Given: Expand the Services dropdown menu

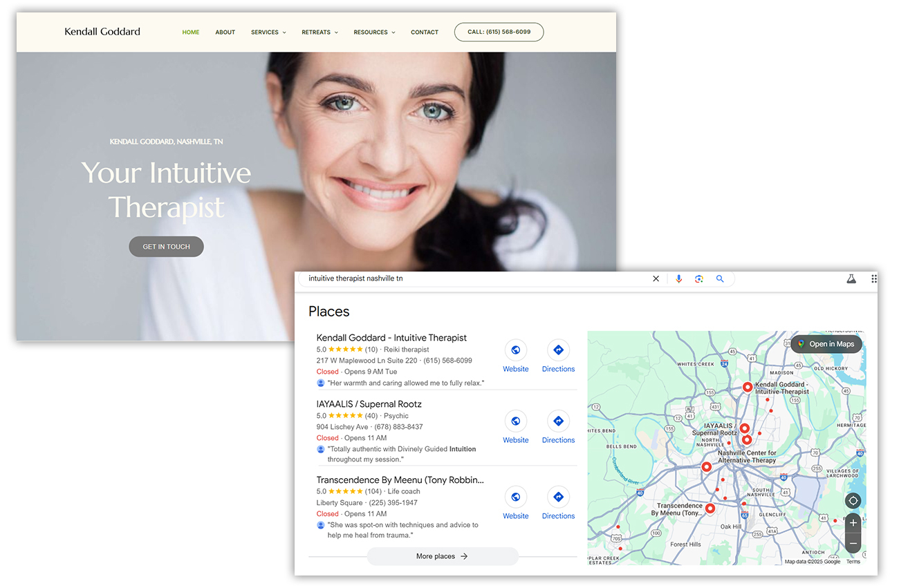Looking at the screenshot, I should click(x=268, y=32).
